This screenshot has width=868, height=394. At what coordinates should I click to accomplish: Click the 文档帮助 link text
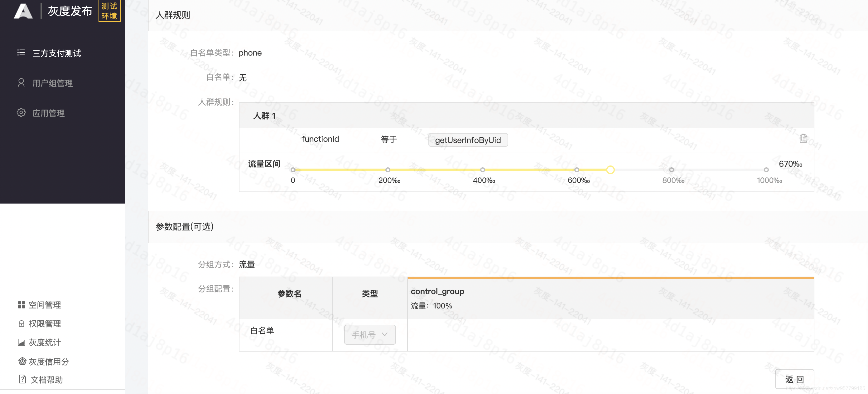tap(46, 380)
